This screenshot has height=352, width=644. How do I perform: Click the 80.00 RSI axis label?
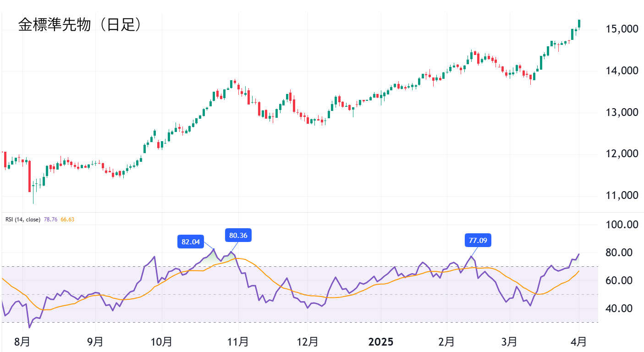click(x=619, y=253)
